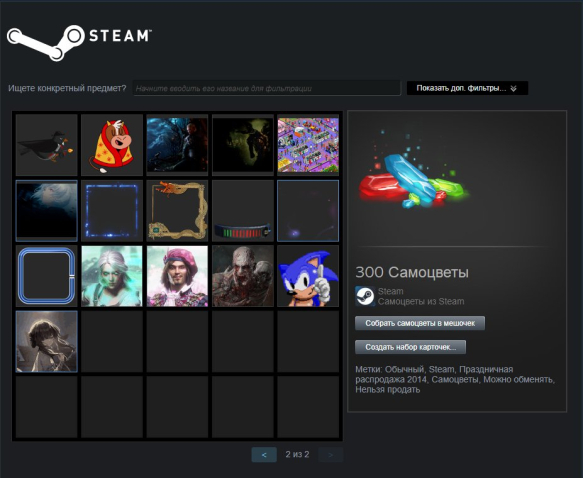This screenshot has height=478, width=583.
Task: Select the bloody zombie monster item
Action: (243, 276)
